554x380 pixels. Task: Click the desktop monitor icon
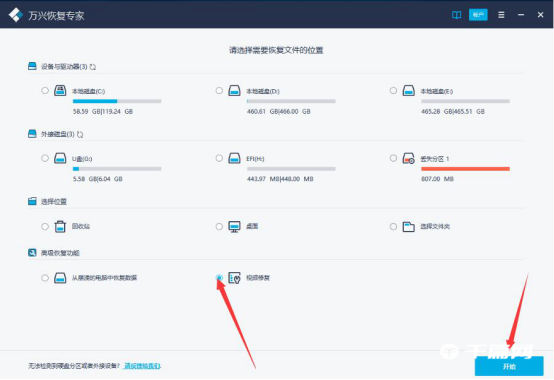[x=234, y=226]
